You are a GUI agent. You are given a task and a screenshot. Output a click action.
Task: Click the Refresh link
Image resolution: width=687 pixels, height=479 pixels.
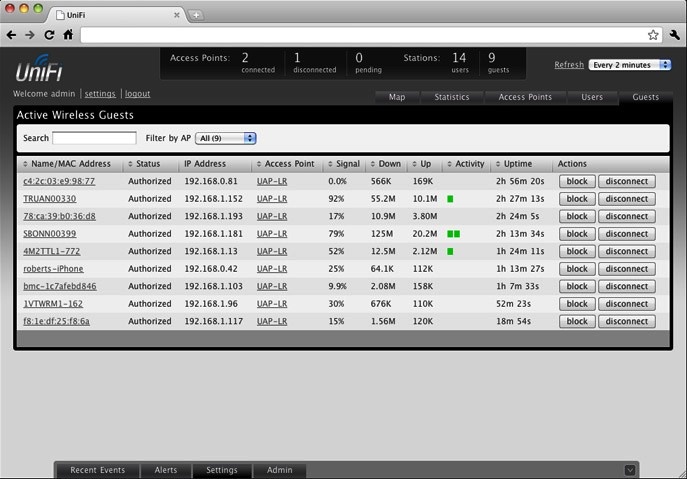(x=569, y=65)
